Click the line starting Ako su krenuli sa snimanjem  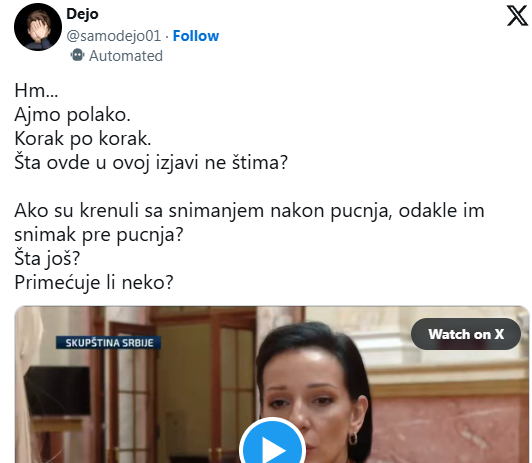(x=249, y=211)
